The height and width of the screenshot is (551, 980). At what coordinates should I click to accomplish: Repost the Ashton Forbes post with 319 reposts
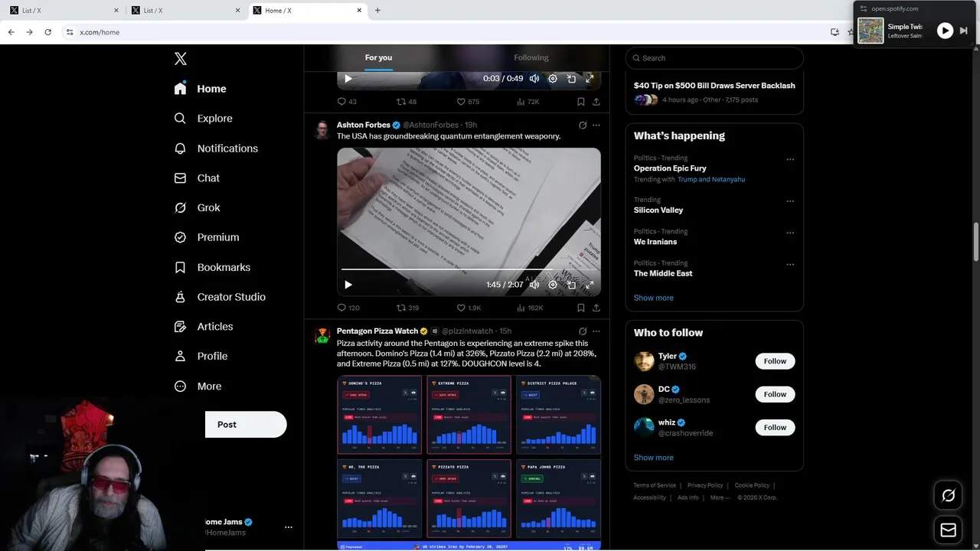(x=407, y=308)
